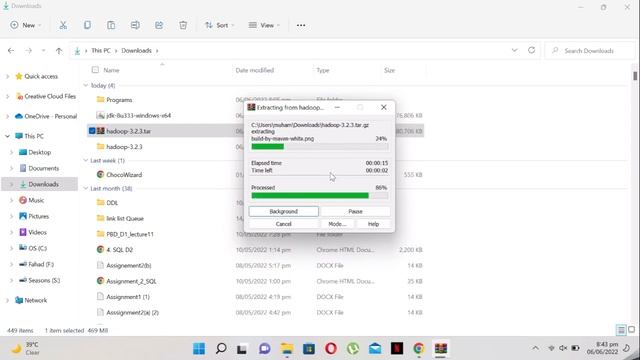Screen dimensions: 640x360
Task: Open Task View on the taskbar
Action: click(242, 349)
